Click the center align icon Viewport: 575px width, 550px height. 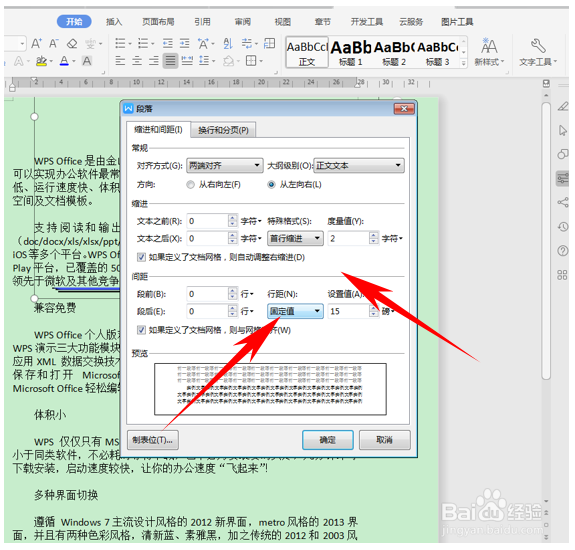click(137, 60)
